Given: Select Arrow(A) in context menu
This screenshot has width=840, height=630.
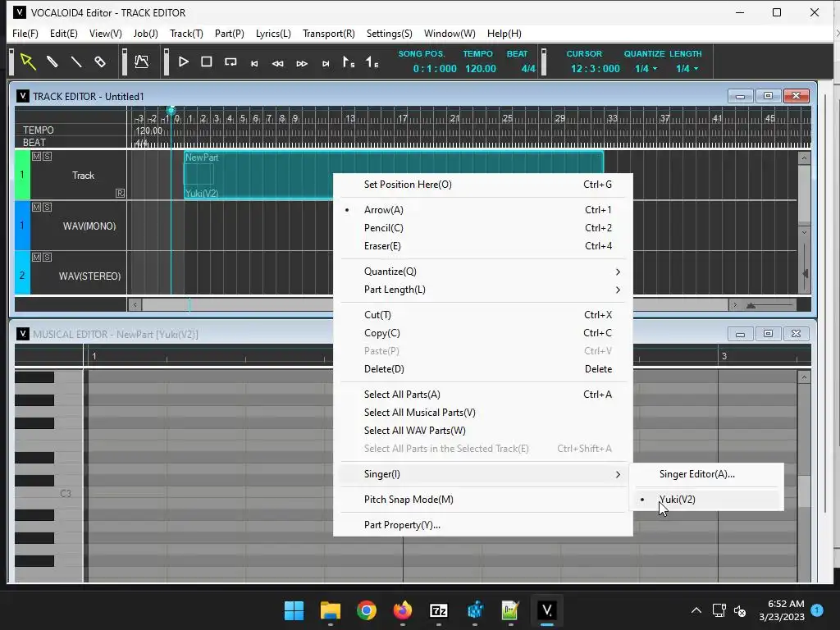Looking at the screenshot, I should pyautogui.click(x=482, y=210).
